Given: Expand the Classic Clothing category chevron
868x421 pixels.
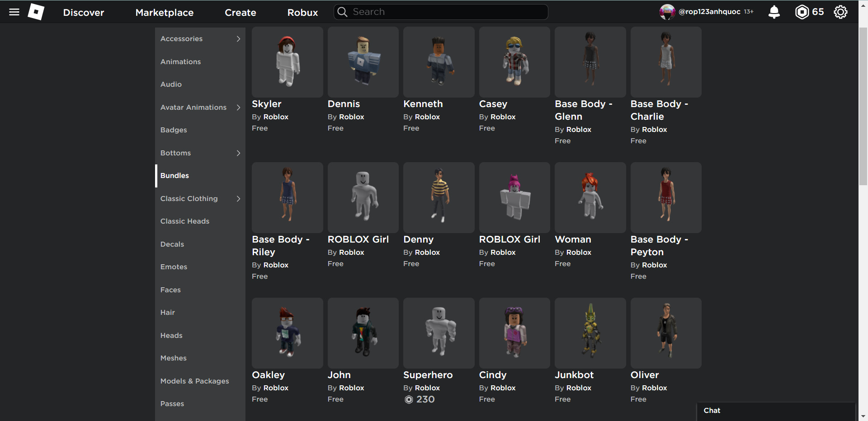Looking at the screenshot, I should pyautogui.click(x=238, y=199).
